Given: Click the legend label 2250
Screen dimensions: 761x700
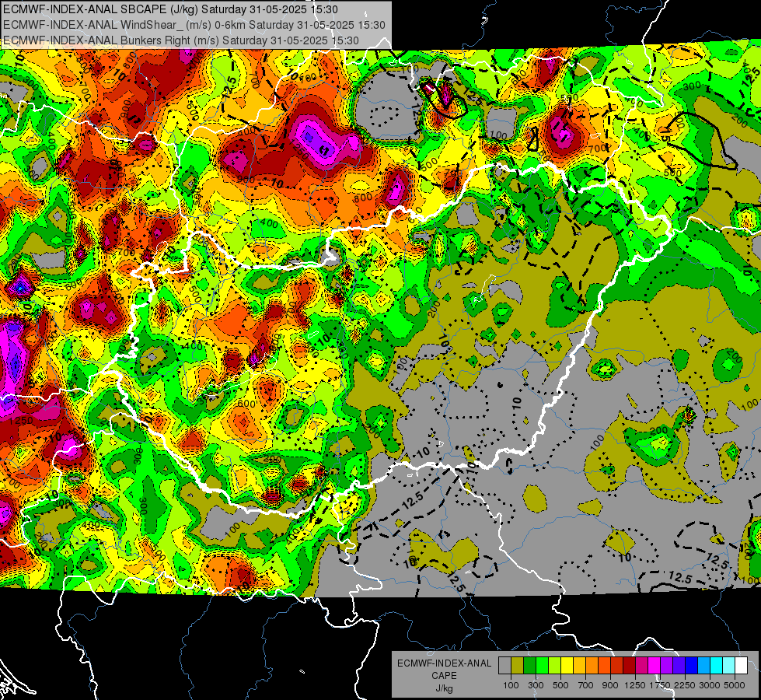Looking at the screenshot, I should tap(686, 685).
